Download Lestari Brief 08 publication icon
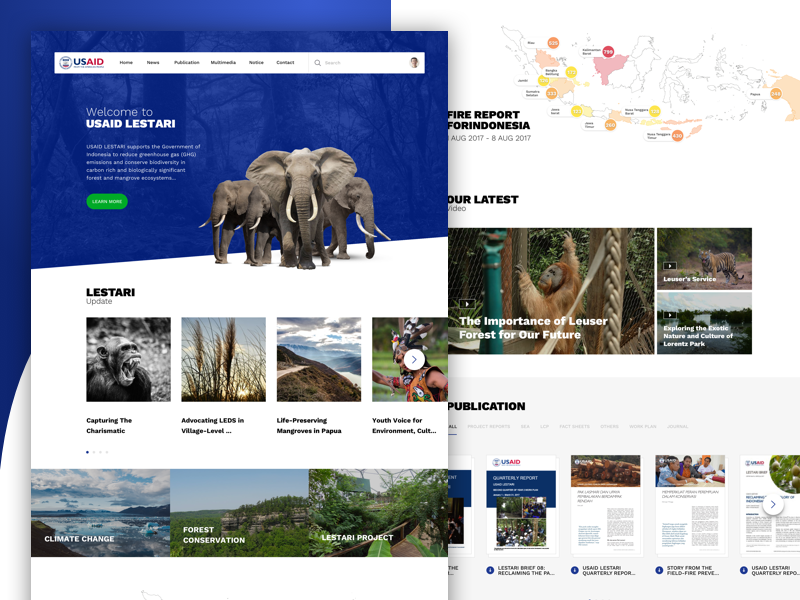Screen dimensions: 800x600 click(490, 570)
